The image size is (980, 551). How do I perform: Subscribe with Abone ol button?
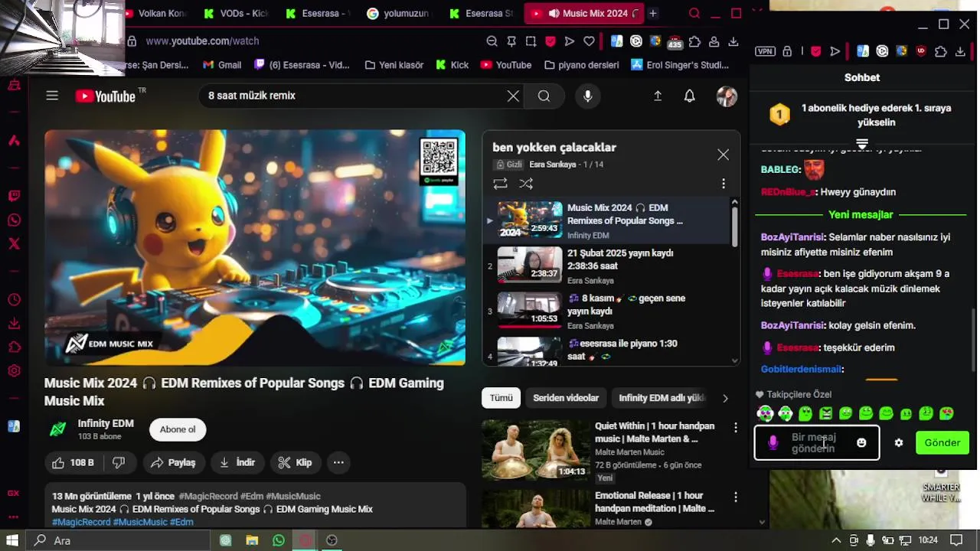[x=178, y=429]
